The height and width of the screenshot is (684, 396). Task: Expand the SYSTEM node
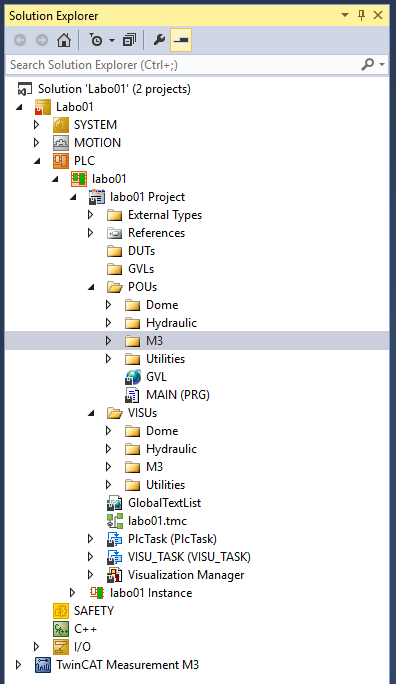[37, 125]
